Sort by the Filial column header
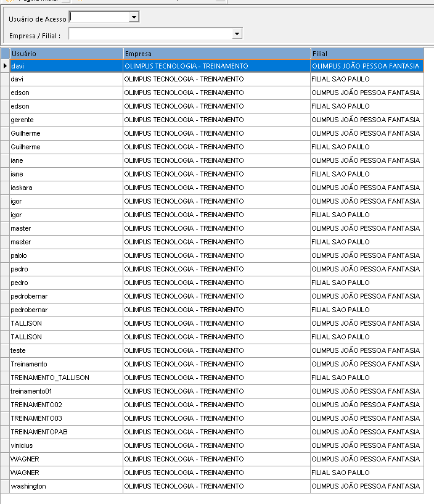 [x=367, y=54]
